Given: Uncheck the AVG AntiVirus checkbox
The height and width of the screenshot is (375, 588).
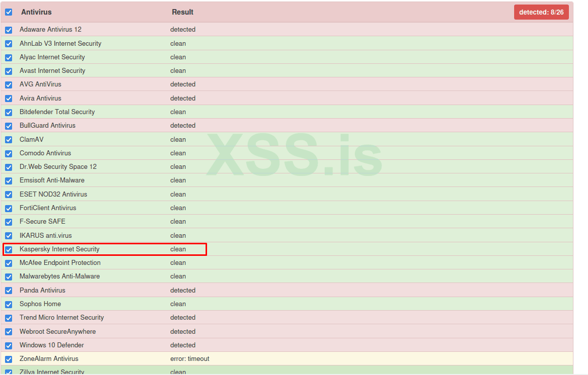Looking at the screenshot, I should (x=9, y=85).
